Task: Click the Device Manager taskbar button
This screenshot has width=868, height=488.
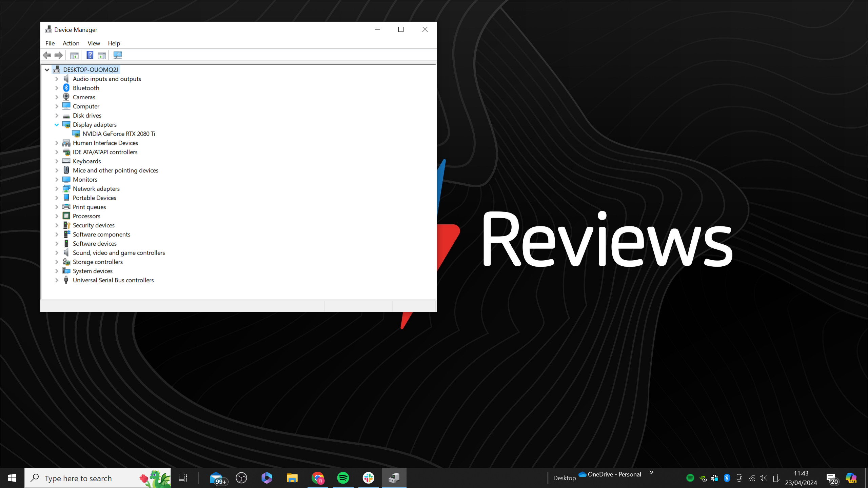Action: point(394,478)
